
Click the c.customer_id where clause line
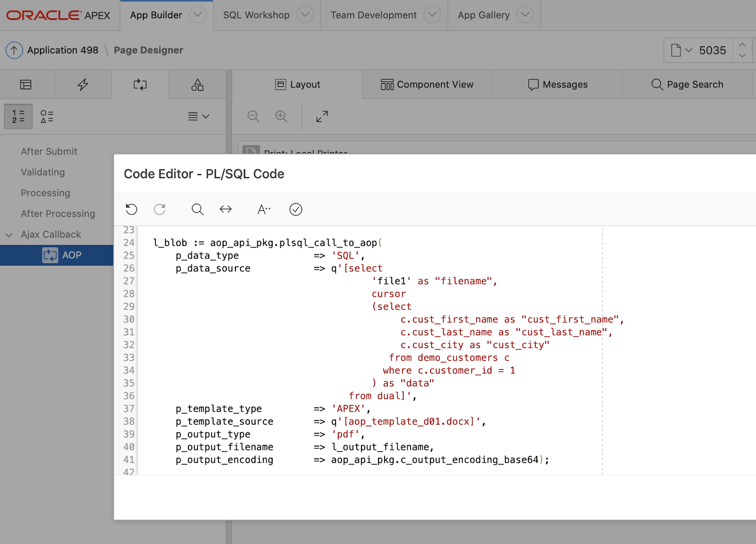[449, 371]
